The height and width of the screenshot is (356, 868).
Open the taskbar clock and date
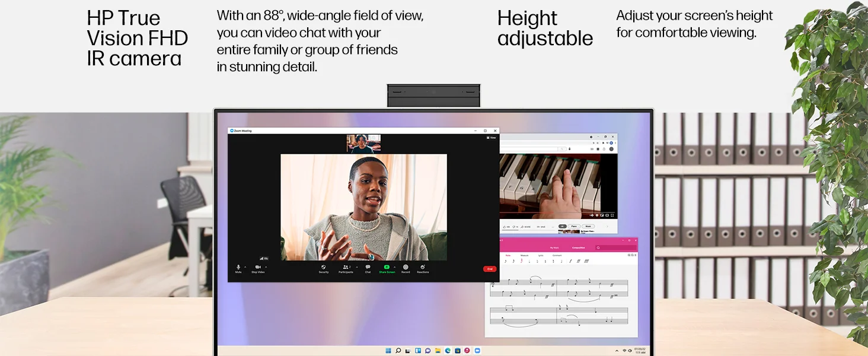click(x=640, y=351)
